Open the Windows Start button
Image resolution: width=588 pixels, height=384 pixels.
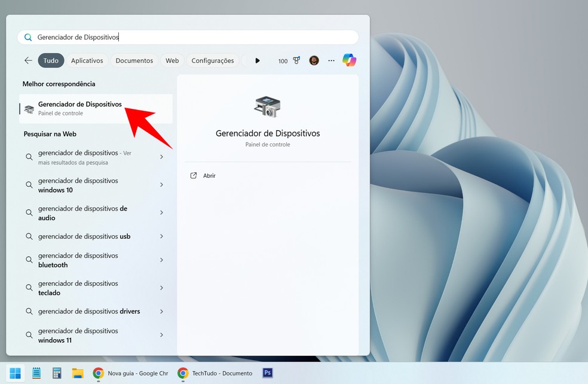click(x=15, y=373)
